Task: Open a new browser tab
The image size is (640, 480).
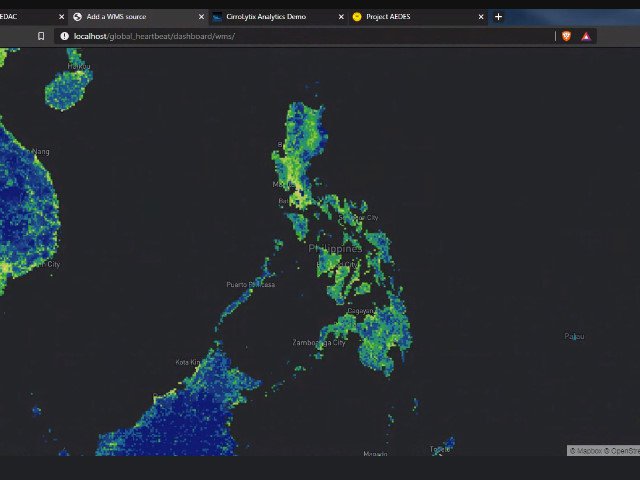Action: click(498, 17)
